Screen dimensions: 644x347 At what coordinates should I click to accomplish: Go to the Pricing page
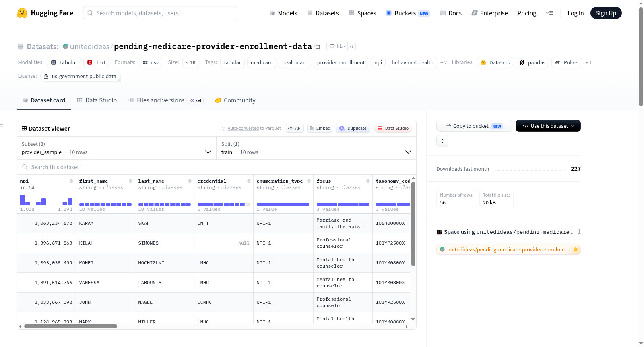pos(527,13)
